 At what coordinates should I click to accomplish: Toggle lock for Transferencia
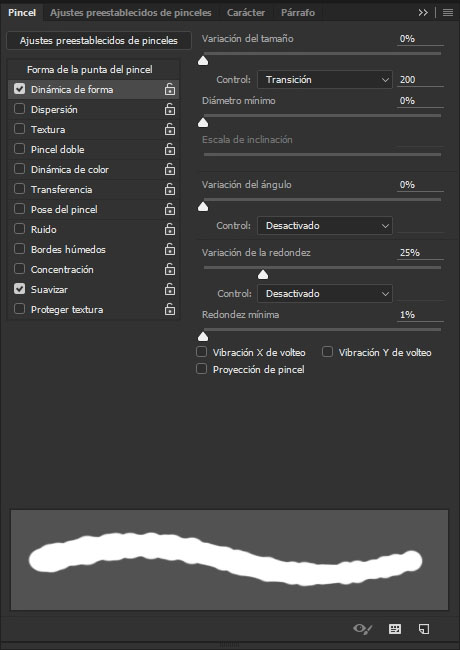tap(169, 189)
